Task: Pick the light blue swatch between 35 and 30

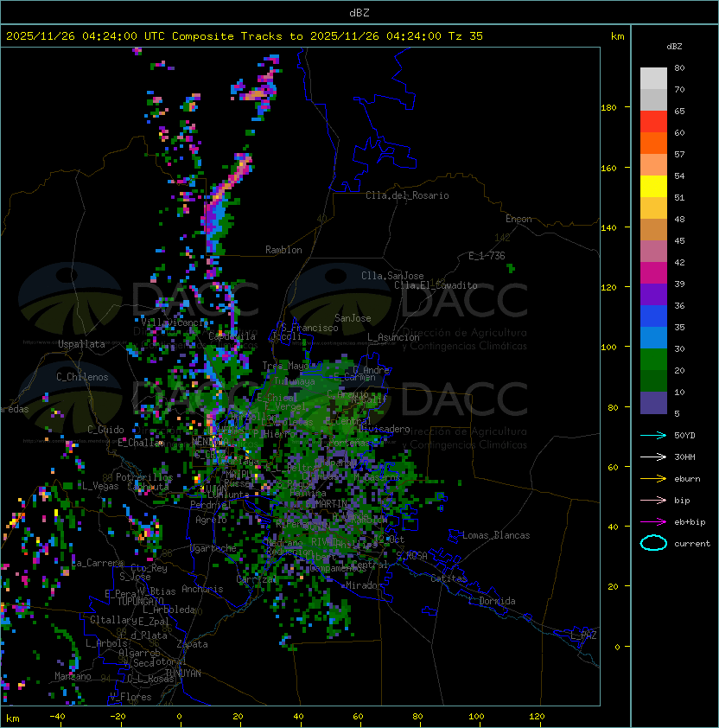Action: 653,338
